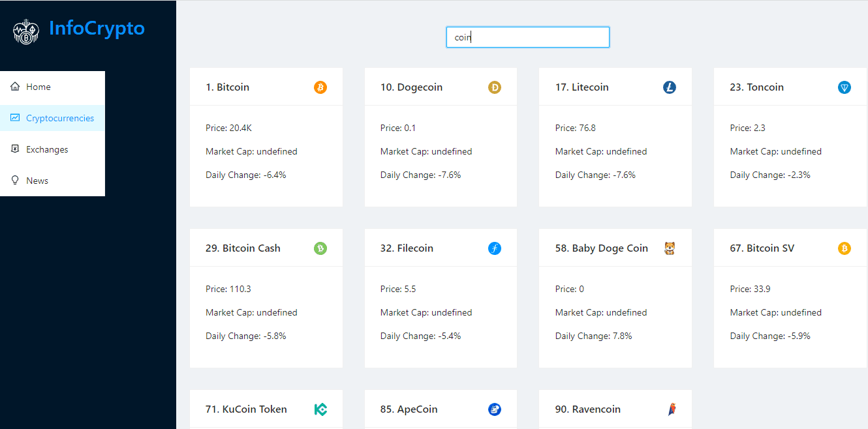Click the Cryptocurrencies chart icon
The width and height of the screenshot is (868, 429).
[x=16, y=118]
